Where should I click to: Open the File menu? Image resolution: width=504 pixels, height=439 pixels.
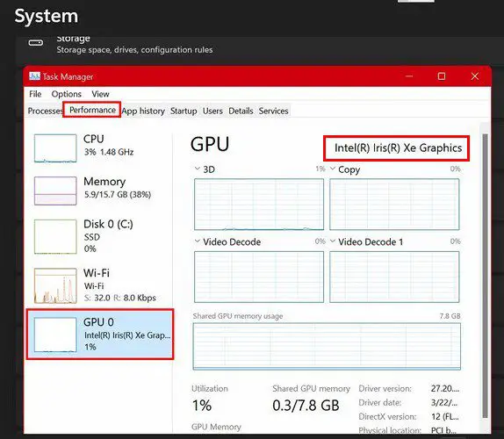click(35, 94)
